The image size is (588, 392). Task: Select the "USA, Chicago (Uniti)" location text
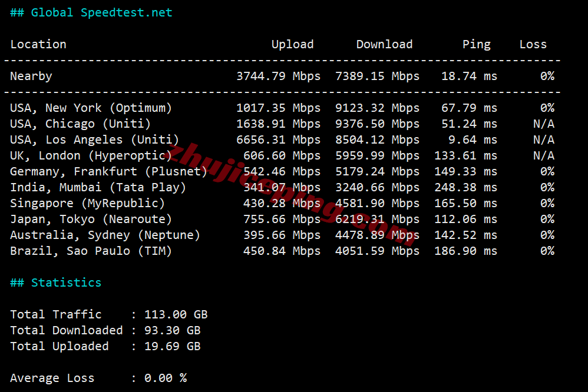click(x=81, y=124)
